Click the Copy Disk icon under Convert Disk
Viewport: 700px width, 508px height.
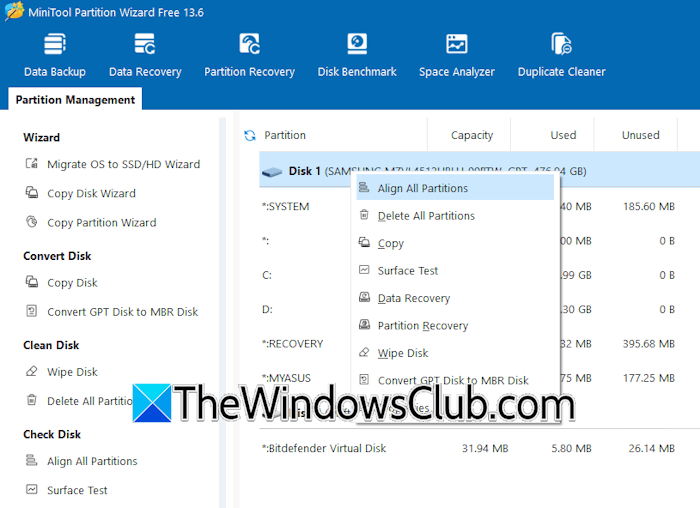tap(32, 282)
